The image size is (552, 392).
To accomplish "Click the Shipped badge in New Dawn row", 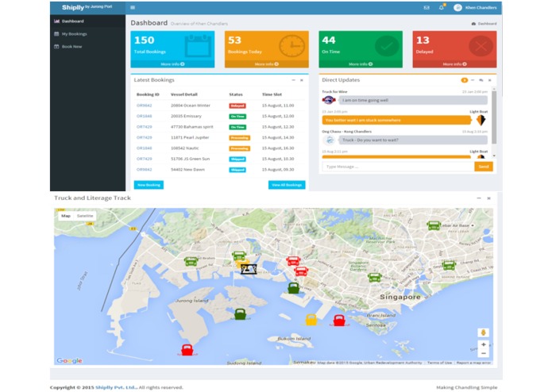I will tap(237, 170).
